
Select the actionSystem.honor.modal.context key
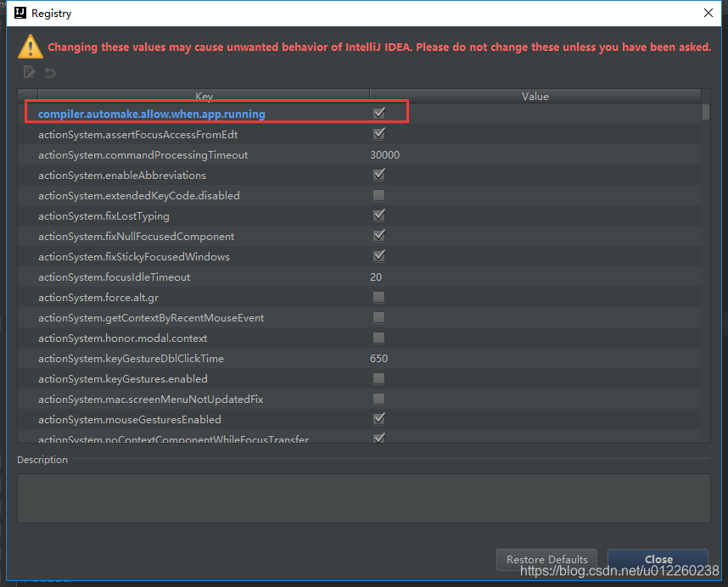click(x=122, y=338)
